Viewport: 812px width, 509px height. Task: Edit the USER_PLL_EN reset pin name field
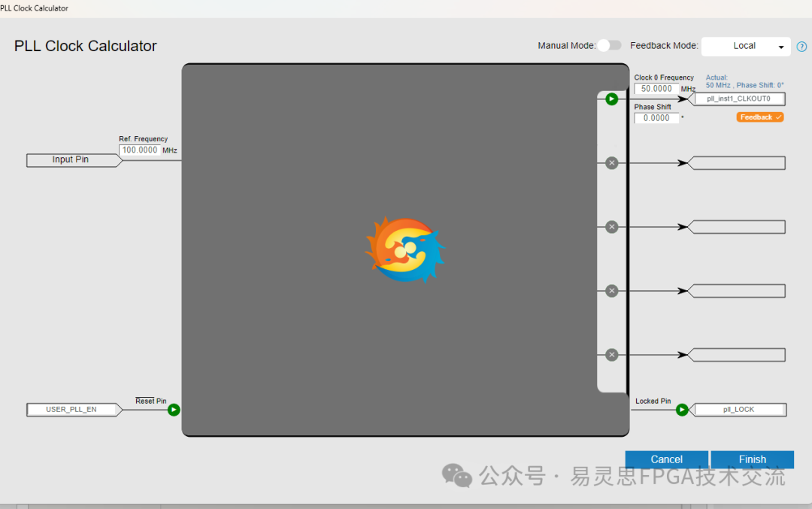pos(72,410)
